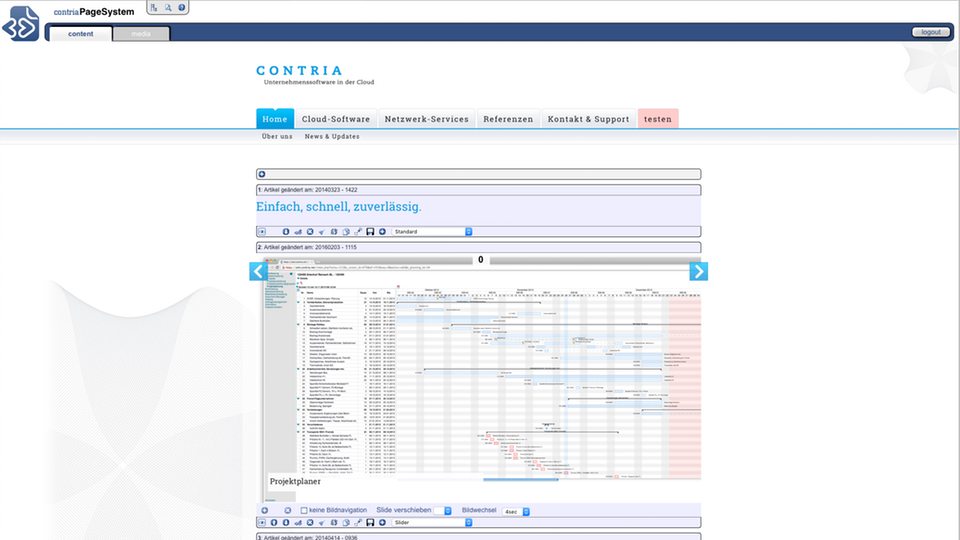Open the Kontakt & Support menu item

tap(588, 119)
